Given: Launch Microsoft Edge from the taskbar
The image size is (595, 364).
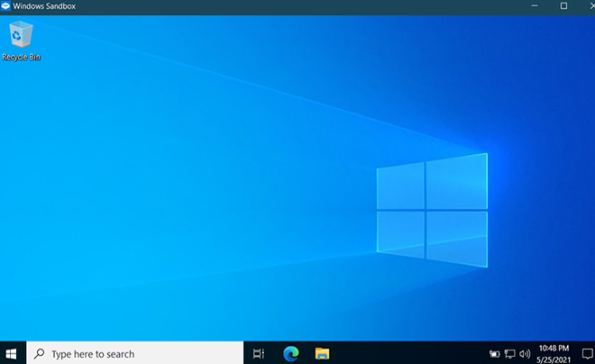Looking at the screenshot, I should point(291,354).
